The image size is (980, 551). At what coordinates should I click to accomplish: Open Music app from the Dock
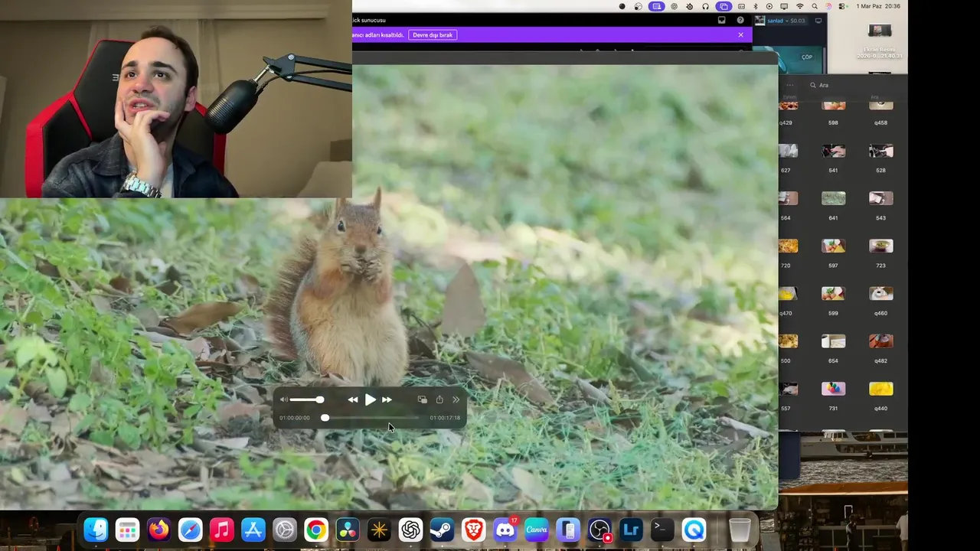pos(221,530)
